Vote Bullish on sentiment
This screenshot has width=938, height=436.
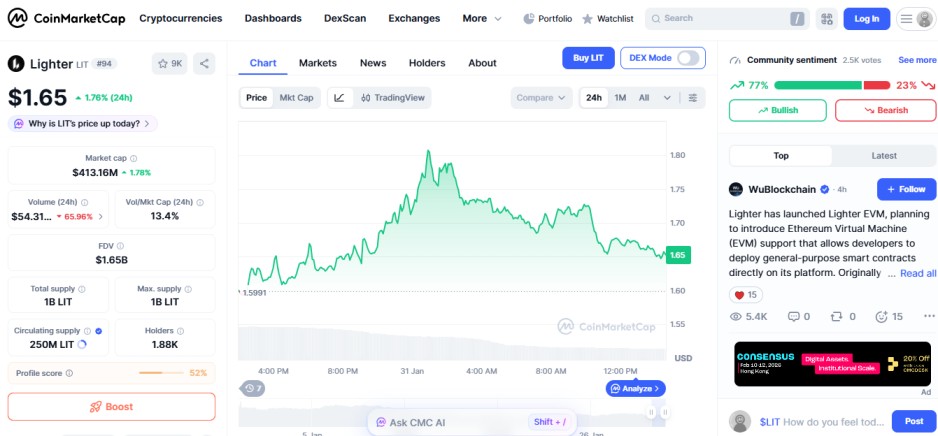pyautogui.click(x=778, y=110)
